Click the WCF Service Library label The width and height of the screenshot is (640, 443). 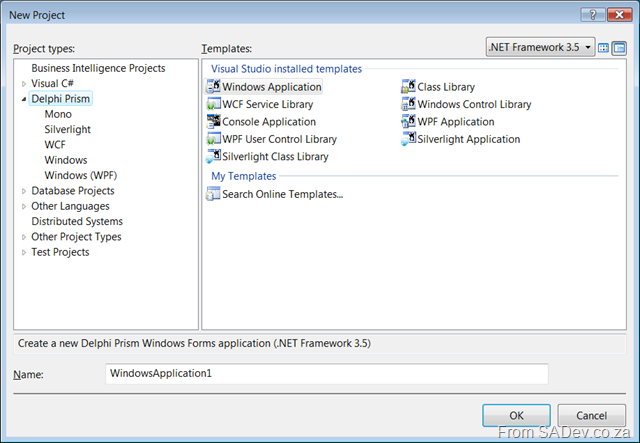click(267, 104)
